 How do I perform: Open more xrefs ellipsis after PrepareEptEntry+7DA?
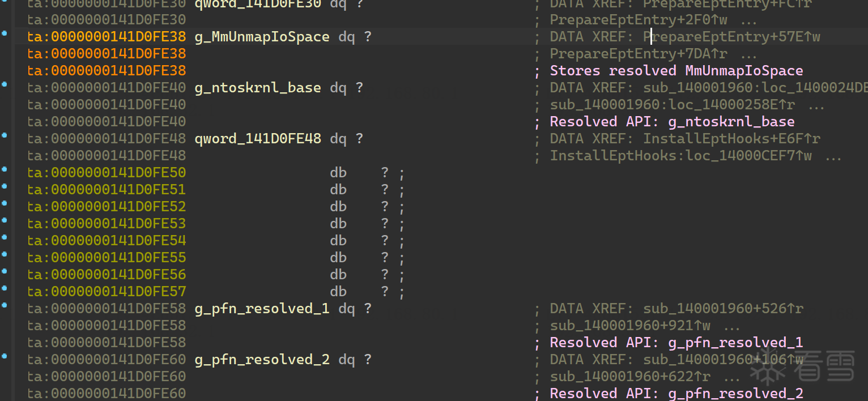[x=749, y=55]
